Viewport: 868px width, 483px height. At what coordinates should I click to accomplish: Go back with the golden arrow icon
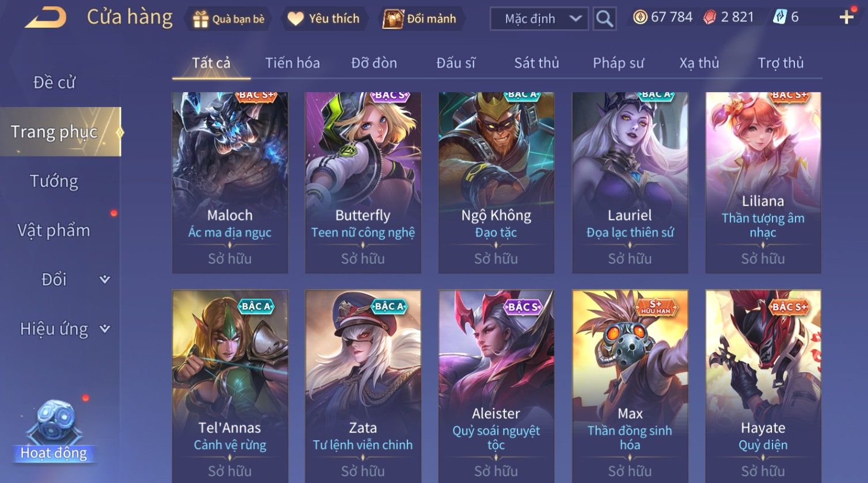point(46,18)
